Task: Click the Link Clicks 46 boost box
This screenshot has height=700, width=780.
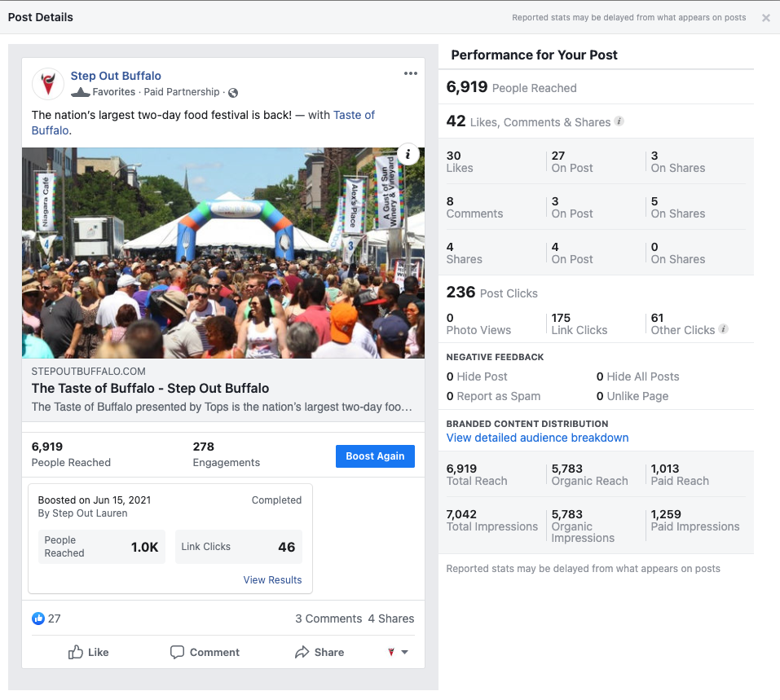Action: pyautogui.click(x=239, y=547)
